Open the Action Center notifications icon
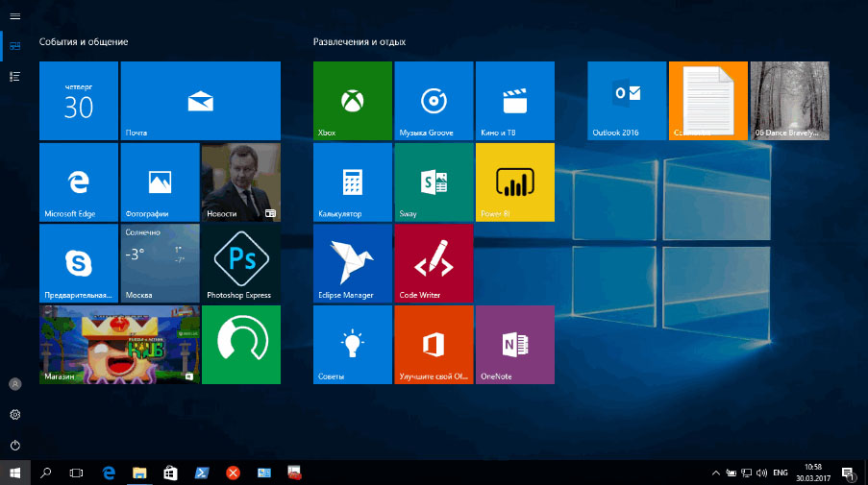This screenshot has width=868, height=485. pyautogui.click(x=848, y=473)
